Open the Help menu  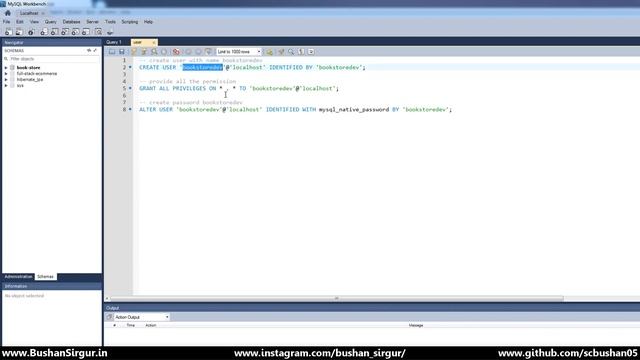point(148,22)
